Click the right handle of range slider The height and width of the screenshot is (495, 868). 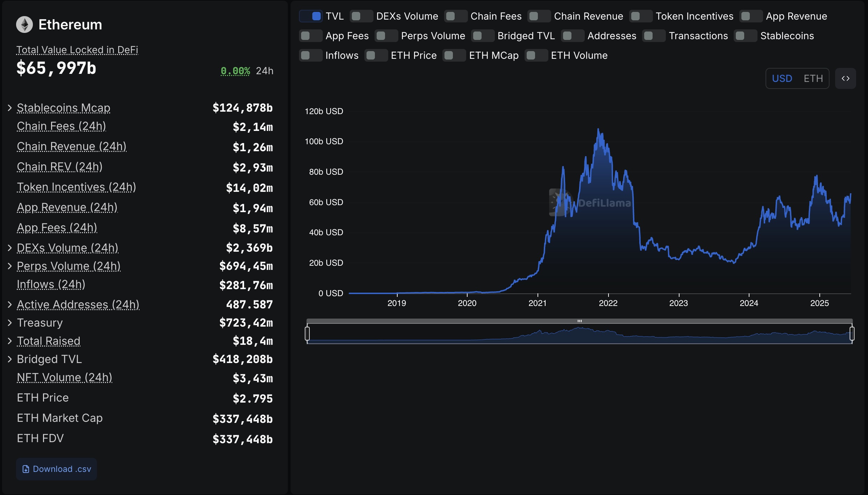coord(852,333)
